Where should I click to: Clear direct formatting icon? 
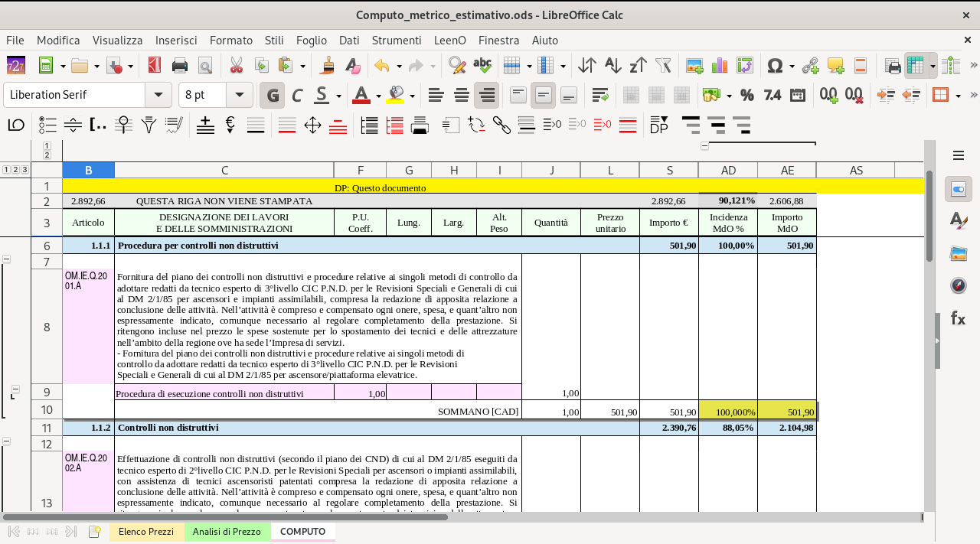[352, 67]
